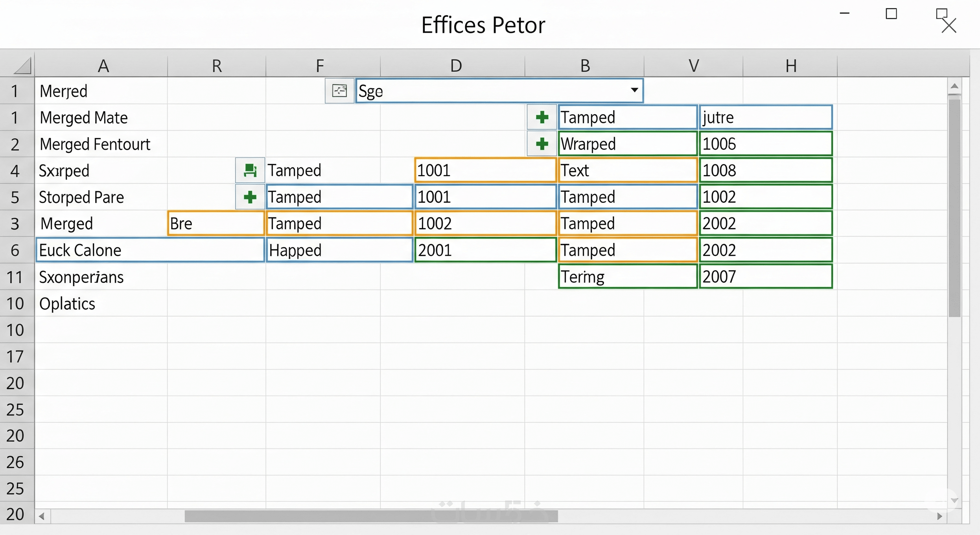980x535 pixels.
Task: Open the Sge dropdown arrow
Action: click(x=634, y=90)
